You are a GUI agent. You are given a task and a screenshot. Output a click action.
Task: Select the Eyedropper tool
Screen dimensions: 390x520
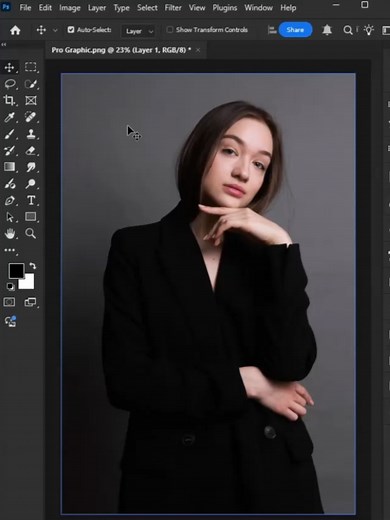tap(9, 117)
